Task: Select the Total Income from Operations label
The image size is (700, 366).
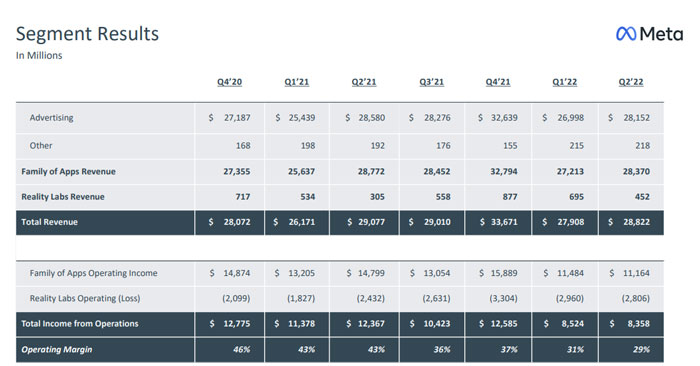Action: click(x=80, y=324)
